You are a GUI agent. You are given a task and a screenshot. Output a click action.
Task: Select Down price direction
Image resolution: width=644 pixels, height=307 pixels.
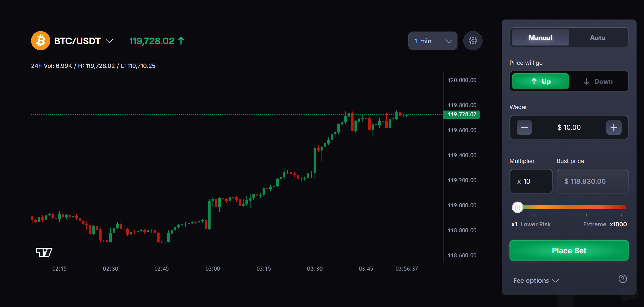pyautogui.click(x=598, y=81)
